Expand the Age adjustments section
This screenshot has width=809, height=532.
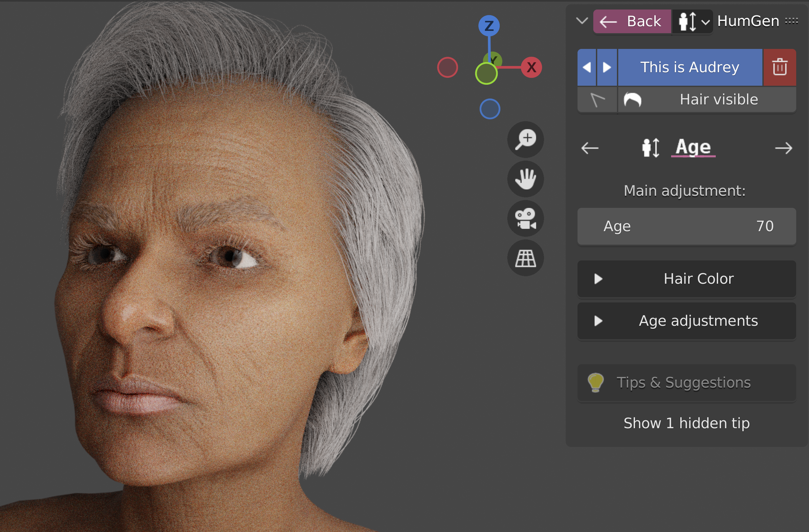click(687, 321)
